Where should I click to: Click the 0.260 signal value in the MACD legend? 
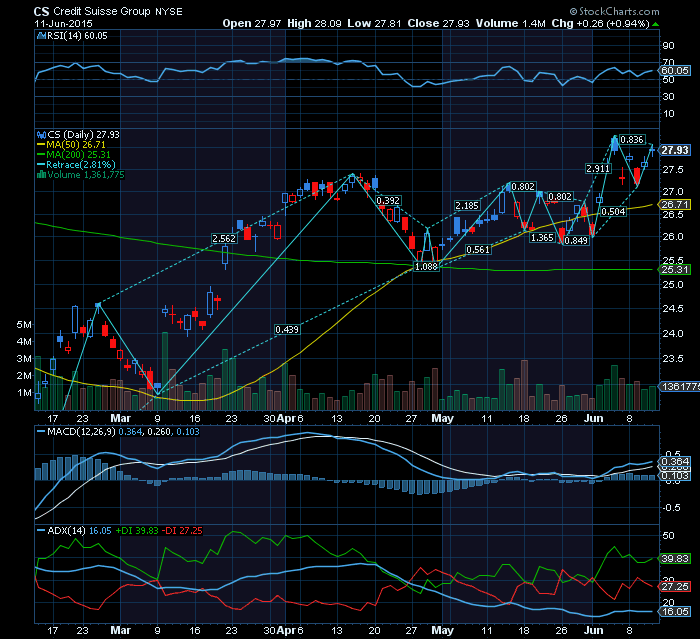pos(159,432)
